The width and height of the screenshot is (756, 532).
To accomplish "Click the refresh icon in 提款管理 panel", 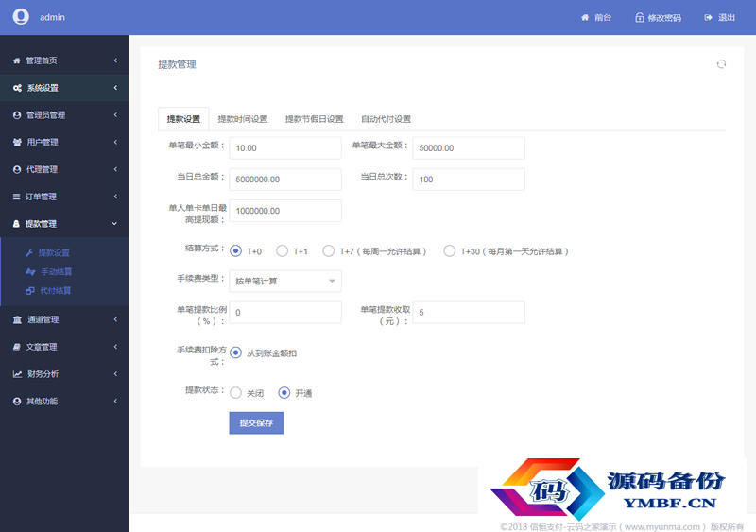I will coord(721,64).
